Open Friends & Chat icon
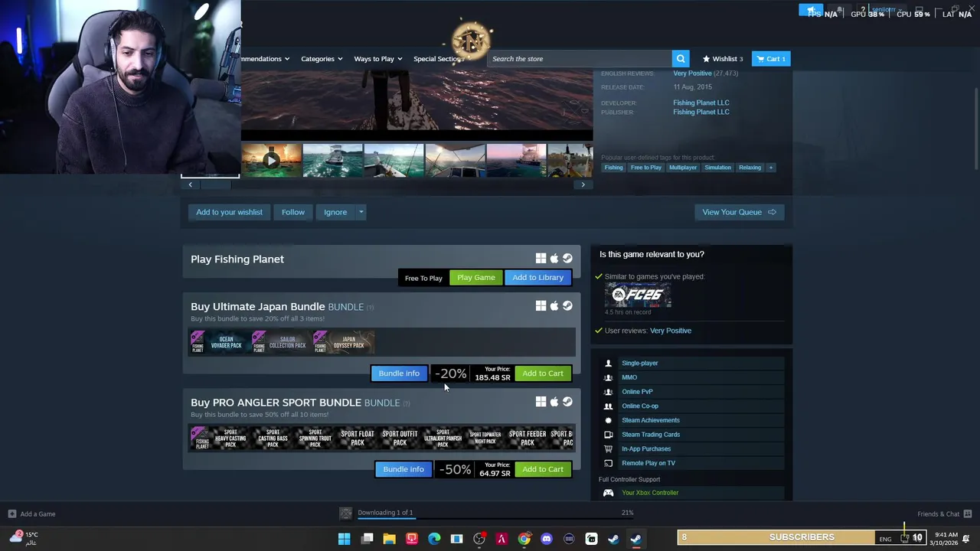 [x=967, y=514]
